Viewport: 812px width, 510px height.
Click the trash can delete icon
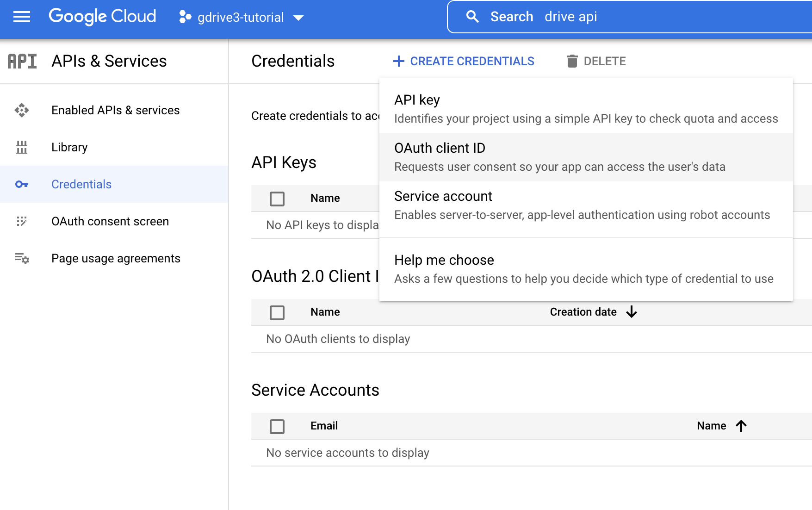click(x=572, y=61)
